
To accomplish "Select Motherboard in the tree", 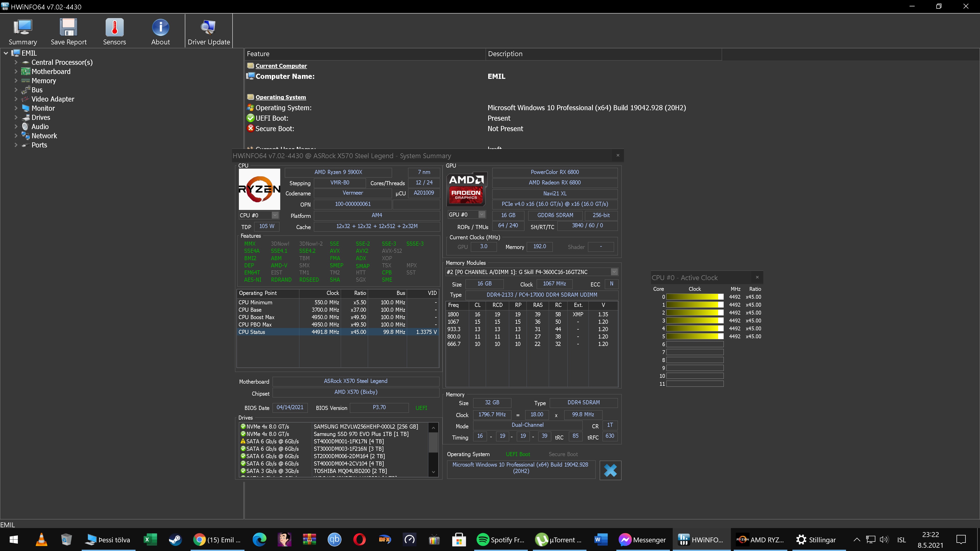I will pos(51,71).
